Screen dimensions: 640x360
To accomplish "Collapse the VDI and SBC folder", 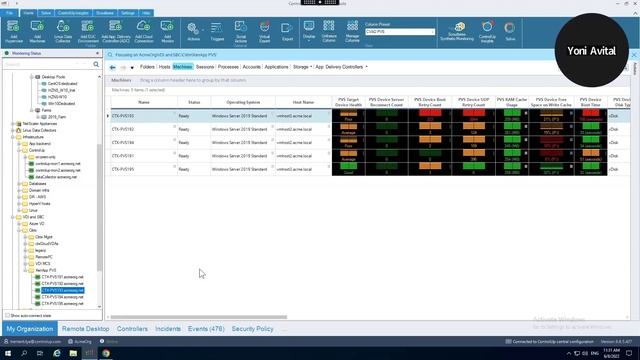I will coord(13,217).
